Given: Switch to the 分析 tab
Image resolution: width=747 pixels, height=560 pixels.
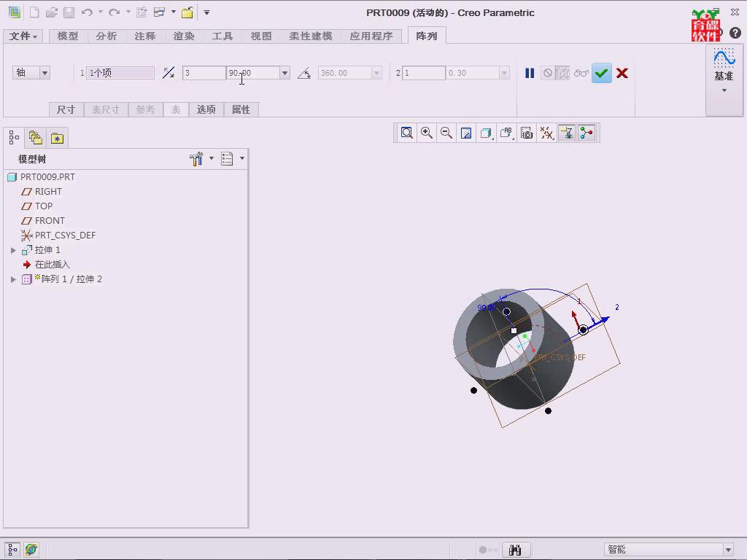Looking at the screenshot, I should pos(107,36).
